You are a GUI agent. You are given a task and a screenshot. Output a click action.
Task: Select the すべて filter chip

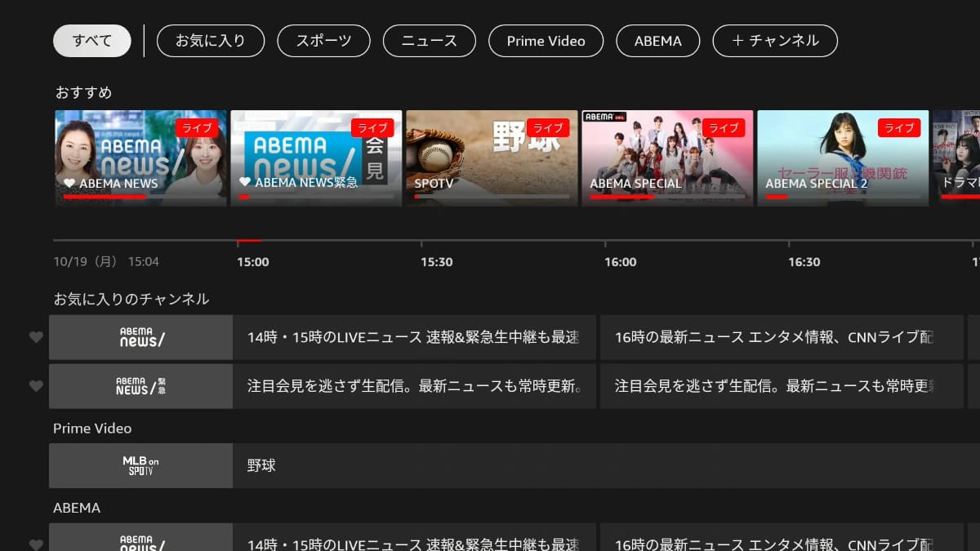(x=91, y=41)
